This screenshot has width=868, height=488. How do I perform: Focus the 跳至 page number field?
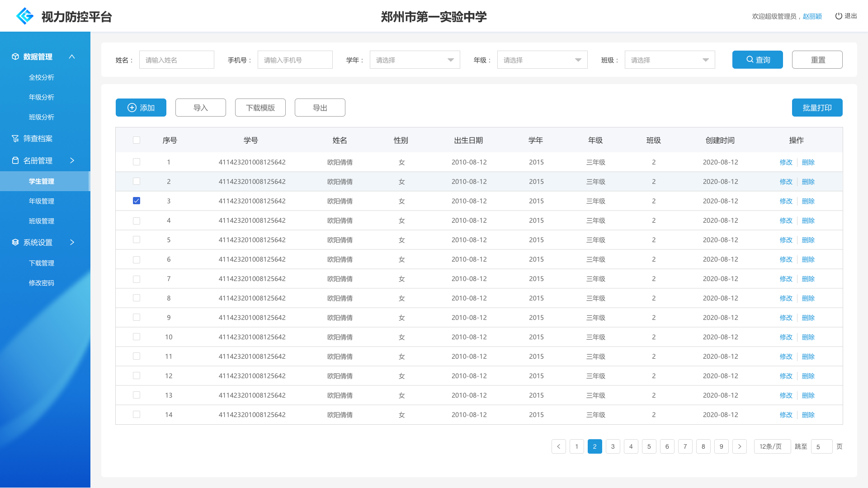coord(822,446)
